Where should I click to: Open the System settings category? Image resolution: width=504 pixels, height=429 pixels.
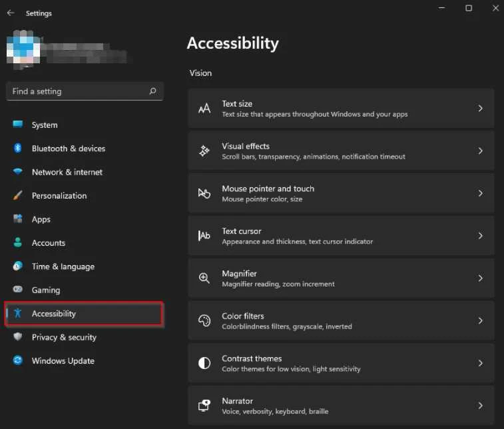[x=45, y=125]
